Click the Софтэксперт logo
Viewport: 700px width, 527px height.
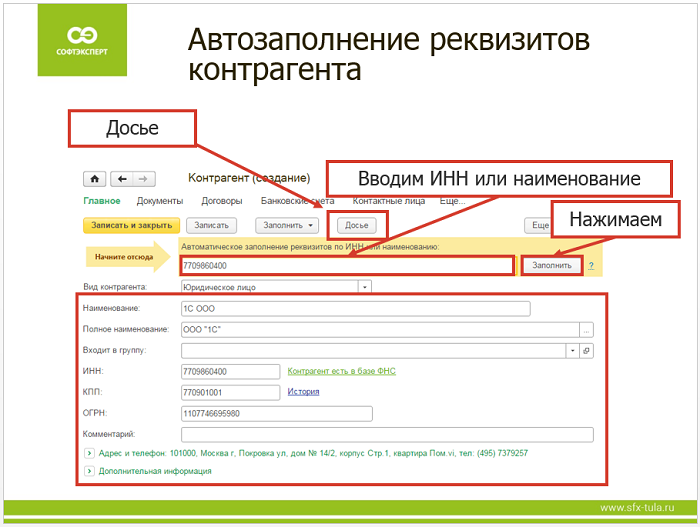pyautogui.click(x=82, y=40)
